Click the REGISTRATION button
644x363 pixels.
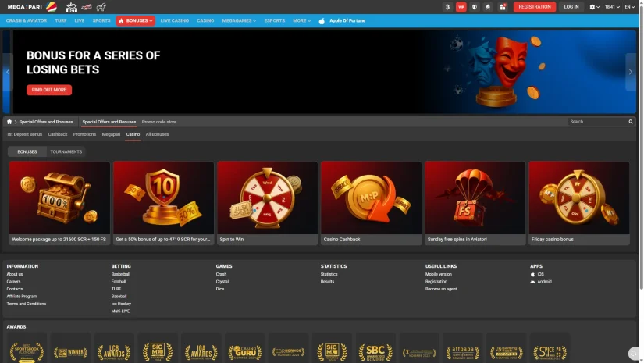click(x=535, y=7)
